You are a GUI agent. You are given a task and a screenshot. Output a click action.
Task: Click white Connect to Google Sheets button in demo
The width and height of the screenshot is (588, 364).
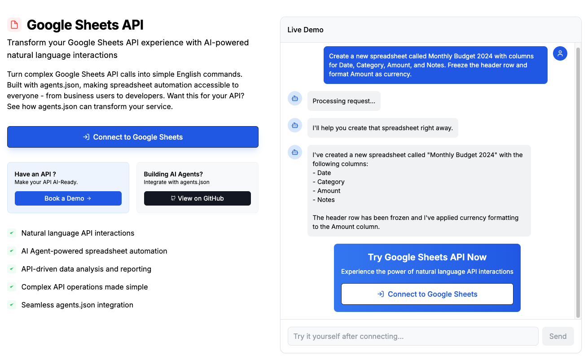point(427,294)
